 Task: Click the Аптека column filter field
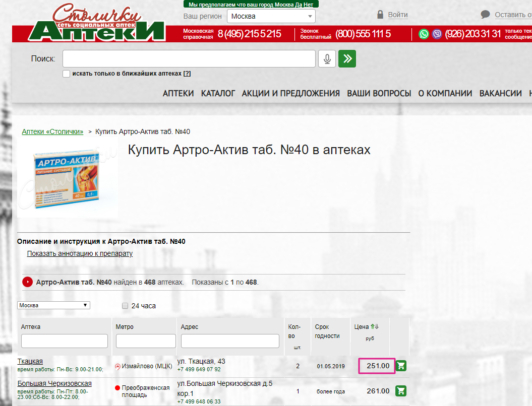[65, 341]
